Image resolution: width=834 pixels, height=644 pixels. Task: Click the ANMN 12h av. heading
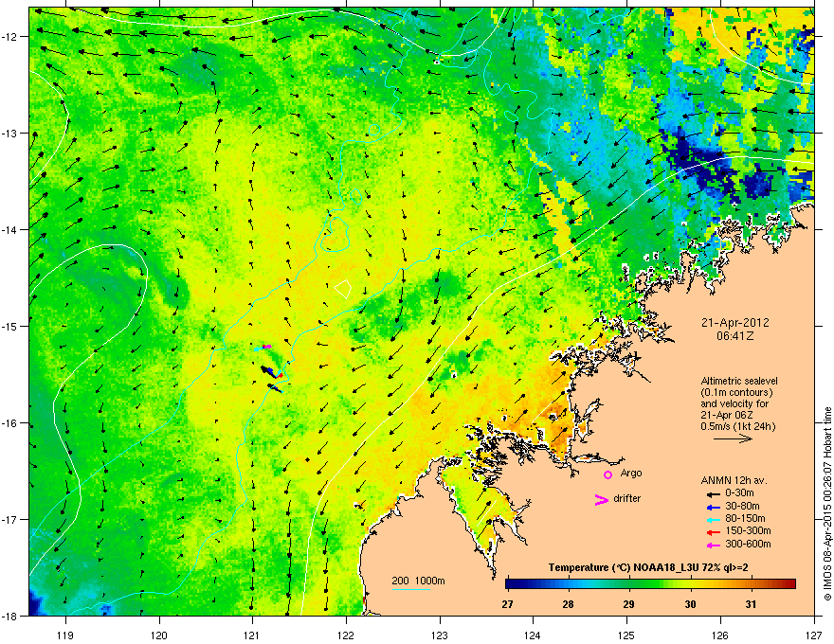734,480
